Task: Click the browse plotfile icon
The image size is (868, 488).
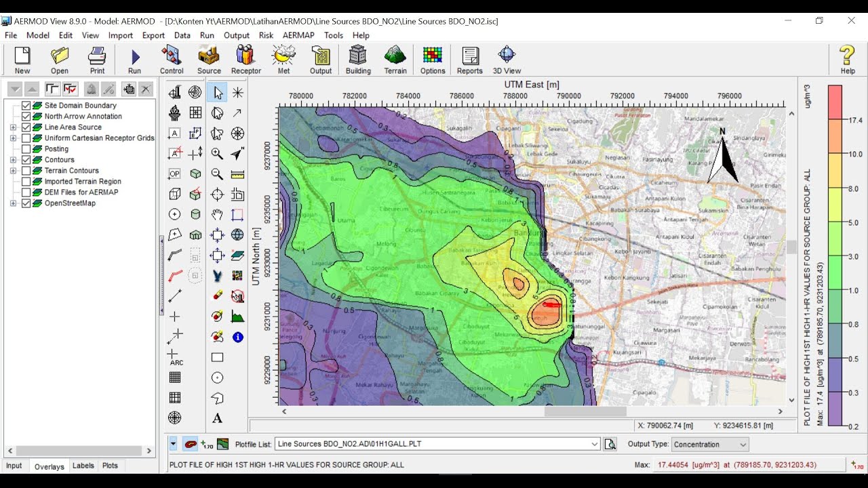Action: [610, 445]
